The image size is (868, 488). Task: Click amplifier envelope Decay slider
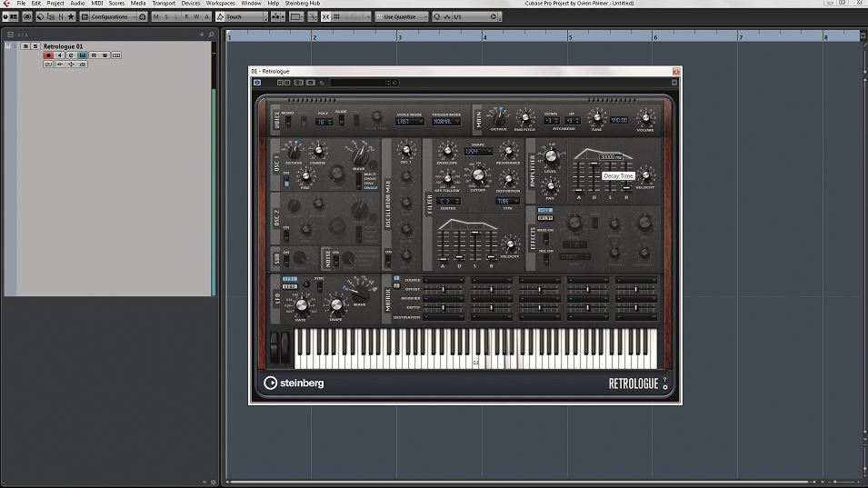click(594, 177)
